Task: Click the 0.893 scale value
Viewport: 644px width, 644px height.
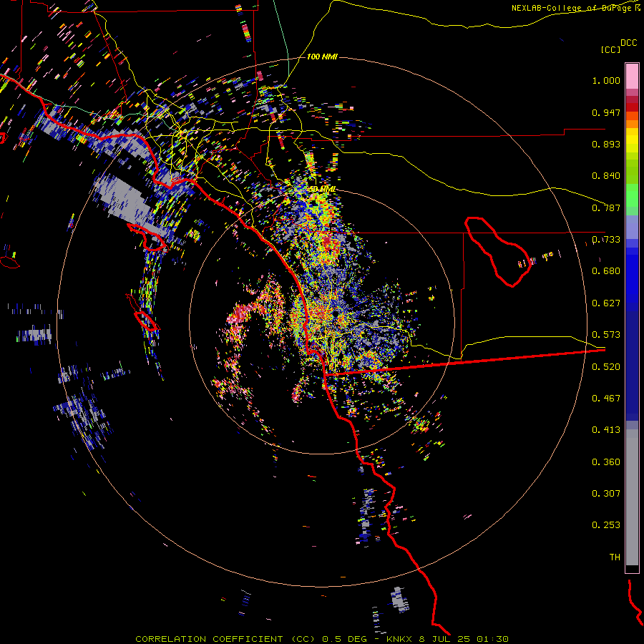Action: [x=606, y=144]
